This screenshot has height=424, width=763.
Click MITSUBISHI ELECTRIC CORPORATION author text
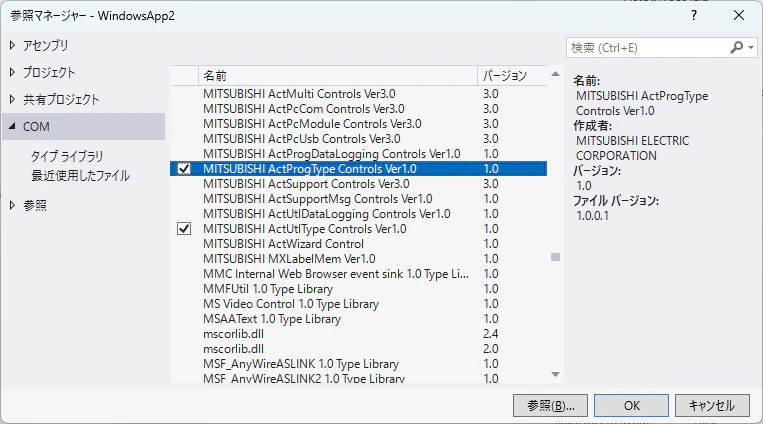[x=633, y=148]
